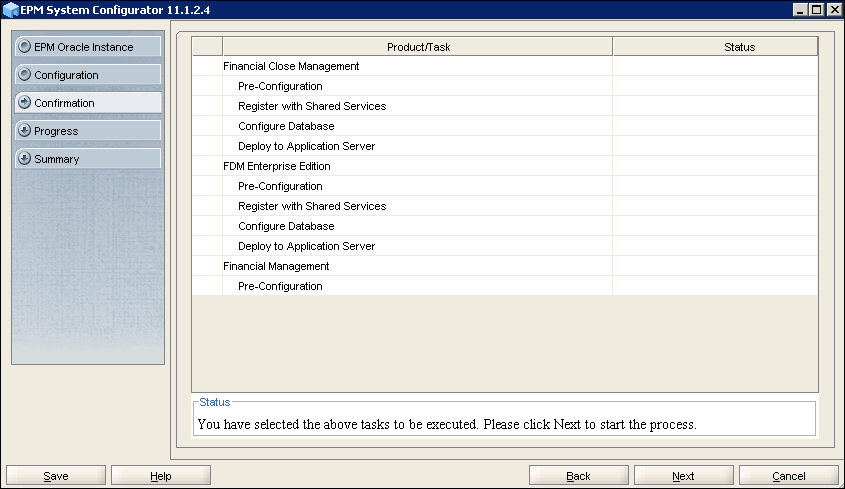Click the Progress step arrow icon
Viewport: 845px width, 489px height.
[x=24, y=131]
